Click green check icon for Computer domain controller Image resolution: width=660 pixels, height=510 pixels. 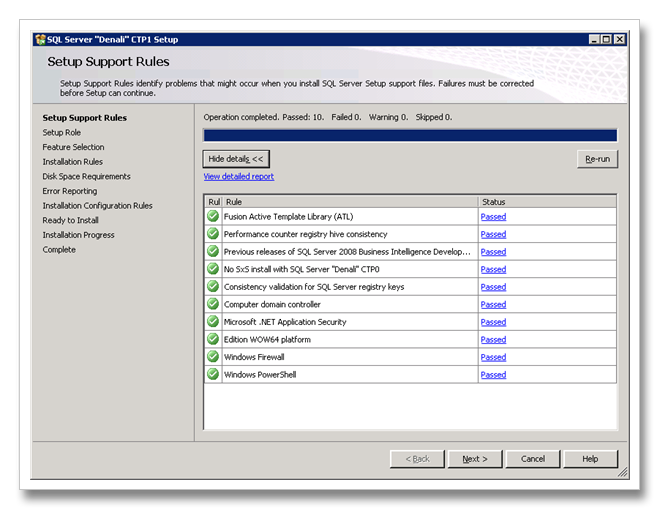pyautogui.click(x=213, y=304)
